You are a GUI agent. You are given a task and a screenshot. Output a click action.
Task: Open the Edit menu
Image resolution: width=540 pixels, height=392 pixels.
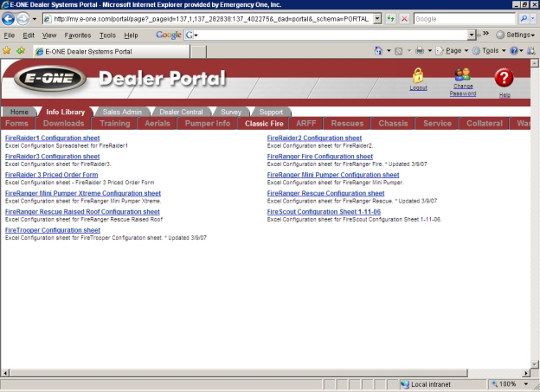tap(29, 35)
